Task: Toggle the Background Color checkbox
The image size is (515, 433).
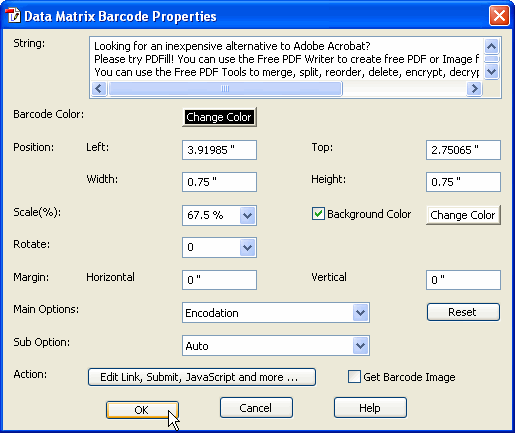Action: tap(318, 214)
